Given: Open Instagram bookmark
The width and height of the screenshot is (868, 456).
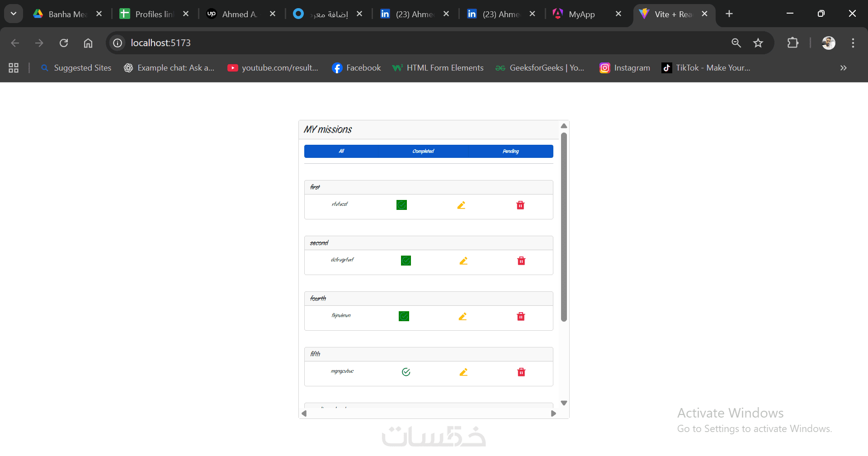Looking at the screenshot, I should click(x=625, y=68).
